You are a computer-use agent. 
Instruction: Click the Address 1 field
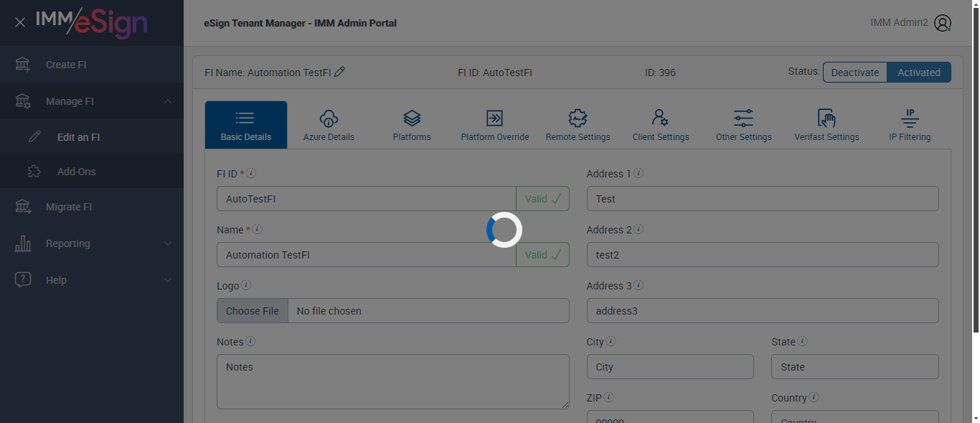point(763,199)
